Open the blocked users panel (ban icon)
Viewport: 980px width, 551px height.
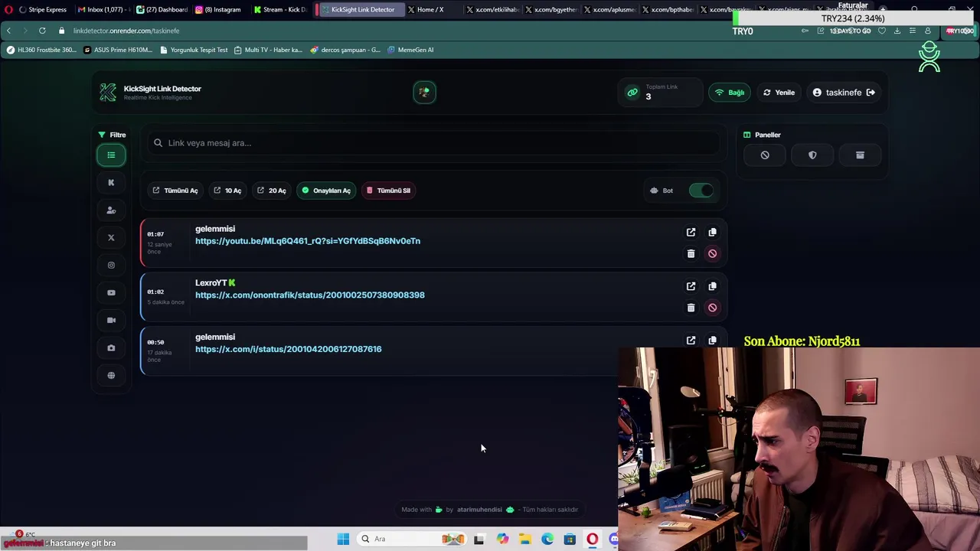click(x=765, y=155)
